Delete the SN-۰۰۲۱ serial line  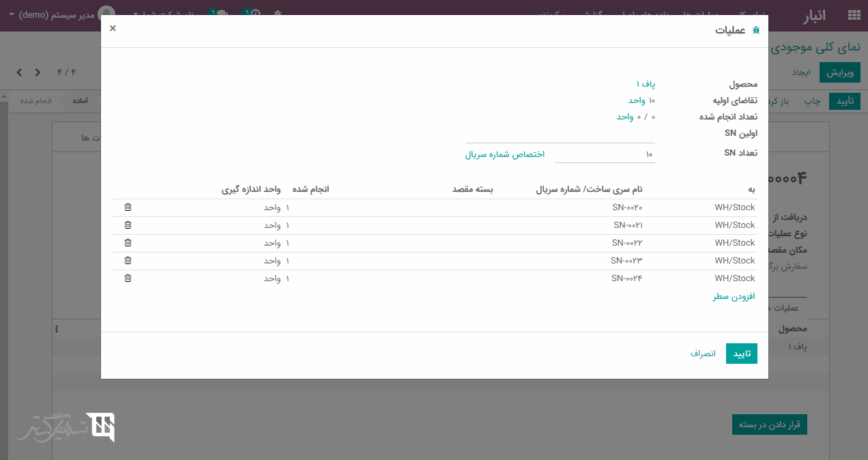coord(128,225)
